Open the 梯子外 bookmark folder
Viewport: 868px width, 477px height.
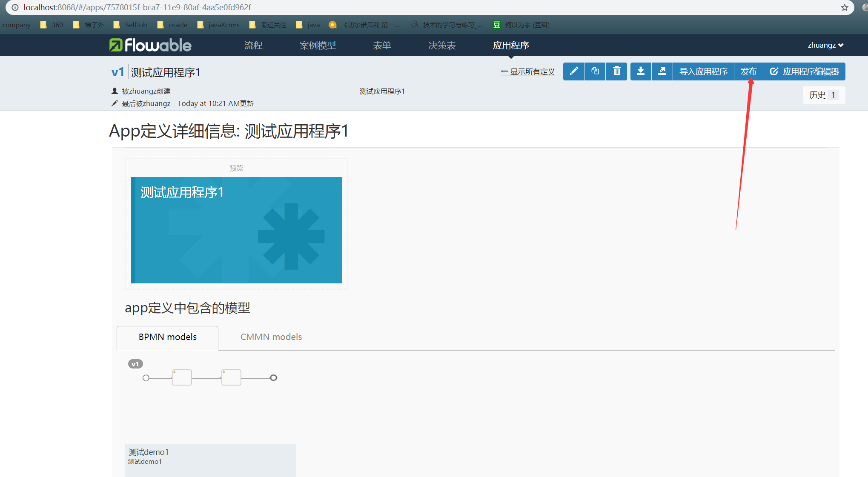coord(89,25)
